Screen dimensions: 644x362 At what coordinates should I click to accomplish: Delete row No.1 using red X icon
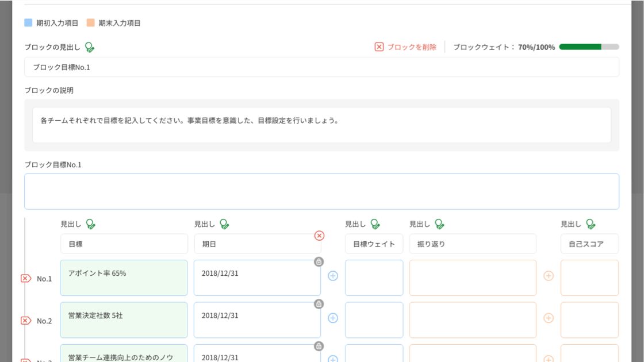pos(26,279)
